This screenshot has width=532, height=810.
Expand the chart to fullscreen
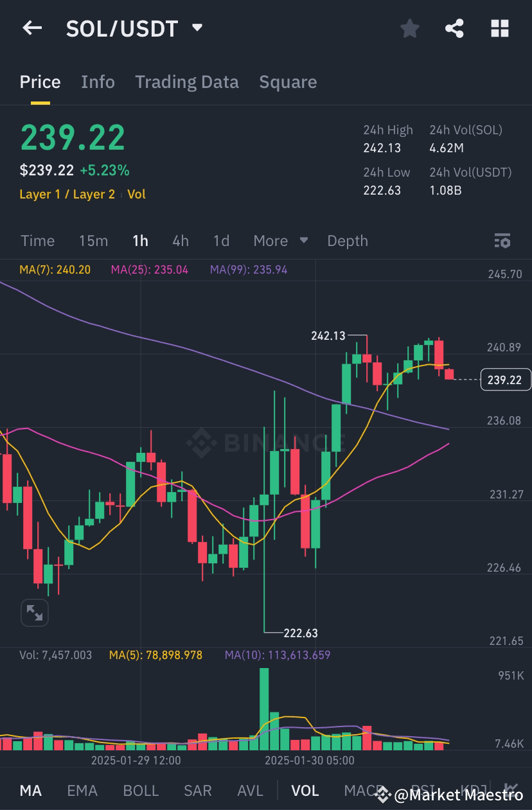[x=34, y=612]
